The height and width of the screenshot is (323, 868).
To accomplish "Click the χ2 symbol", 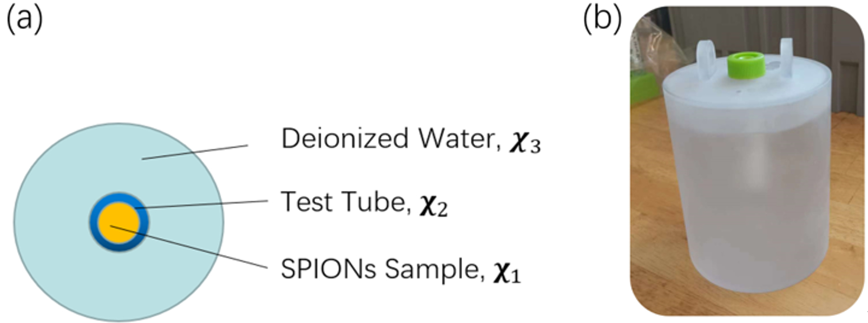I will 433,206.
